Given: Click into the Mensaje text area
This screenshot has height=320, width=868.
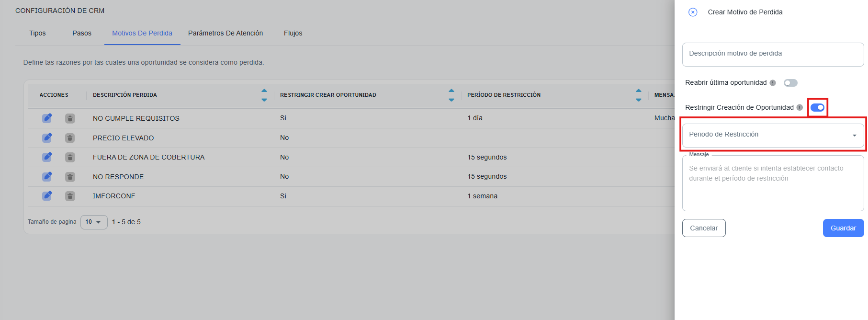Looking at the screenshot, I should (773, 183).
